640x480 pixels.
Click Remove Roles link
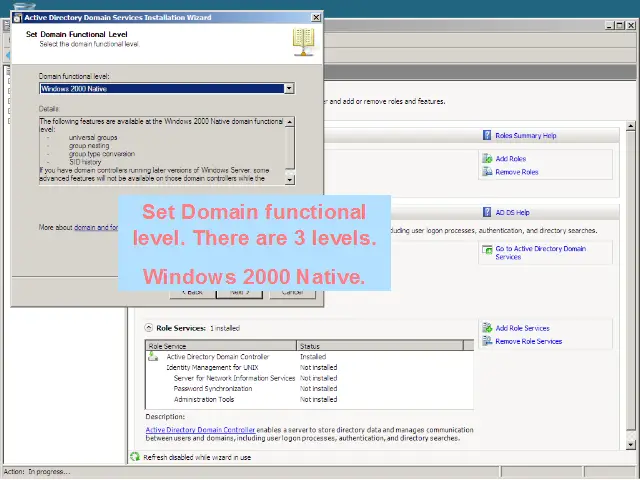pos(517,172)
